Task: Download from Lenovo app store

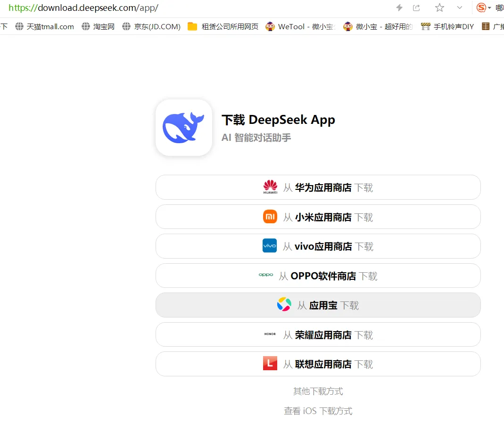Action: 318,364
